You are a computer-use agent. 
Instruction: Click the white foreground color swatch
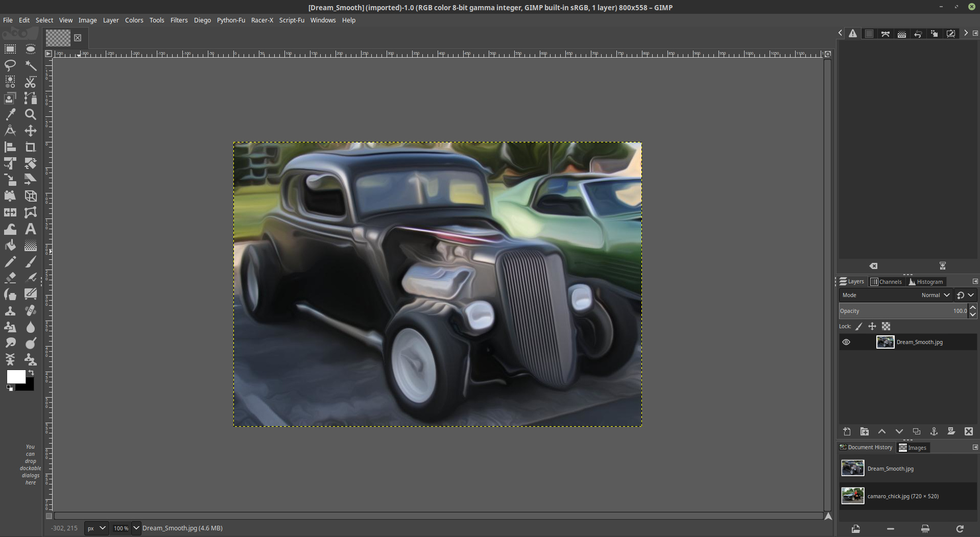[x=16, y=377]
